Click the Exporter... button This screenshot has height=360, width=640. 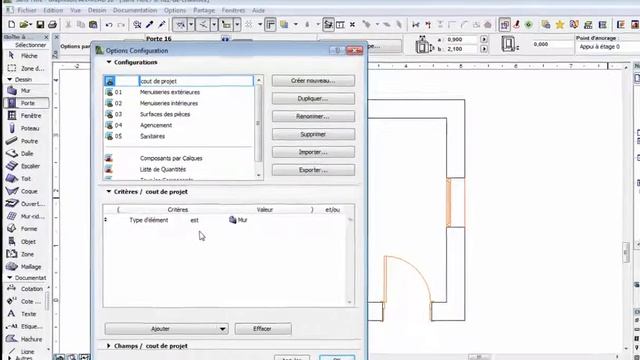tap(313, 170)
